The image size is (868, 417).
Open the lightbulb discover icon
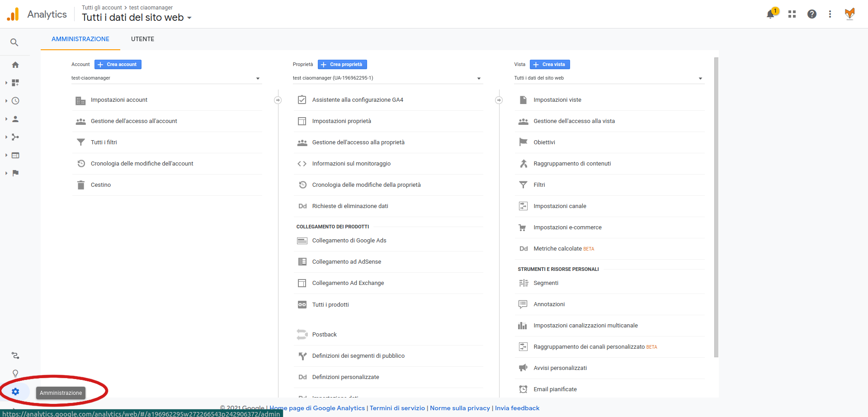(15, 374)
